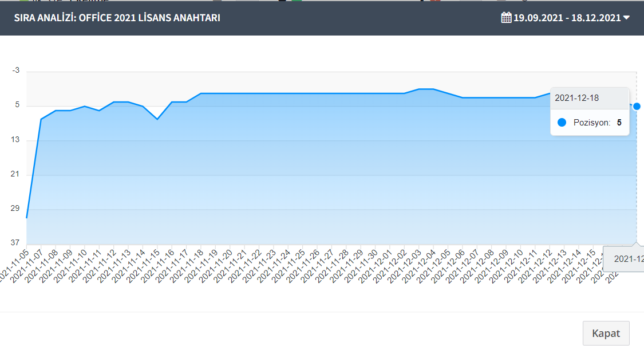This screenshot has height=353, width=644.
Task: Click the SIRA ANALİZİ: OFFICE 2021 LİSANS ANAHTARI title
Action: [117, 18]
